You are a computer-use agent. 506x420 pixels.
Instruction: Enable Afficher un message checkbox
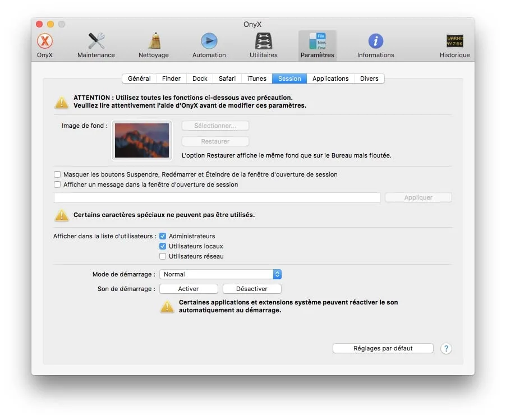pyautogui.click(x=57, y=184)
